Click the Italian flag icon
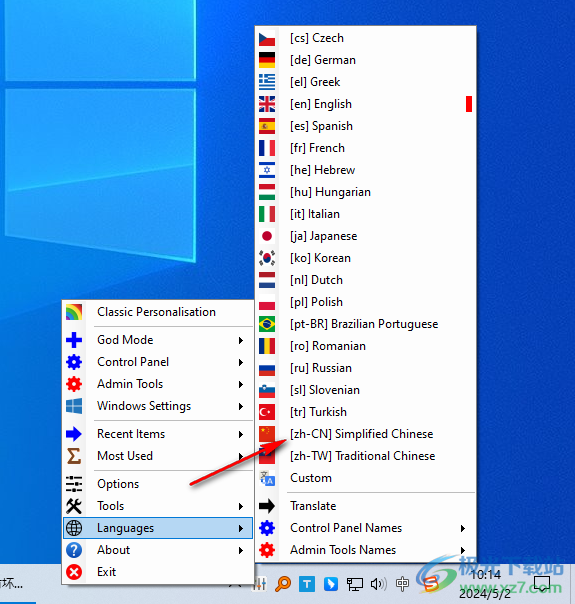 pyautogui.click(x=267, y=214)
